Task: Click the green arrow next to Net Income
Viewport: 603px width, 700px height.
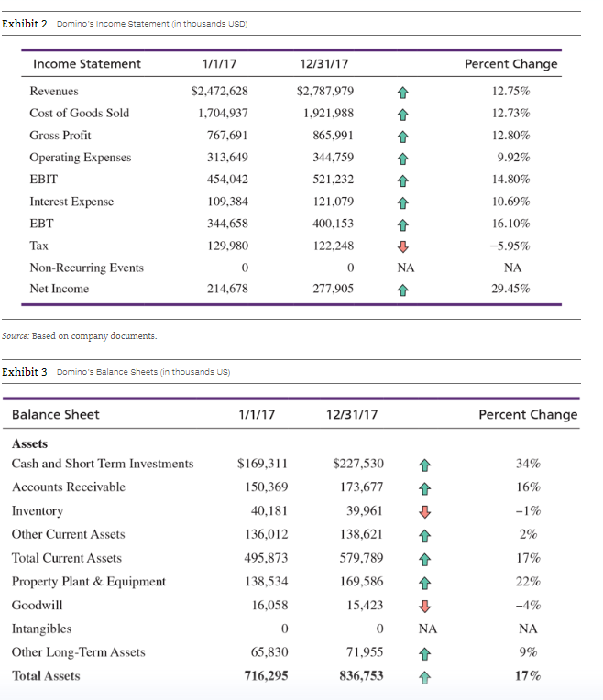Action: tap(402, 290)
